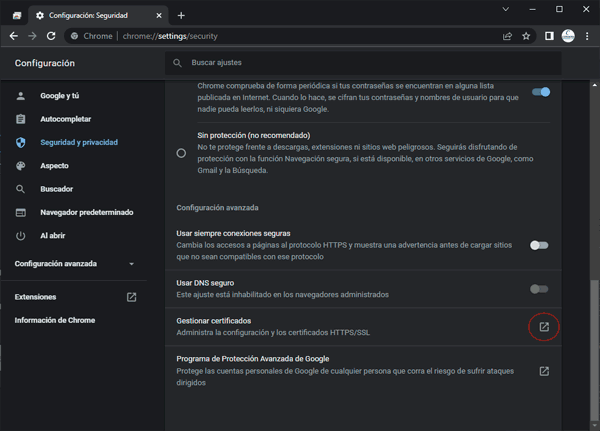The image size is (600, 431).
Task: Open Información de Chrome
Action: pos(55,320)
